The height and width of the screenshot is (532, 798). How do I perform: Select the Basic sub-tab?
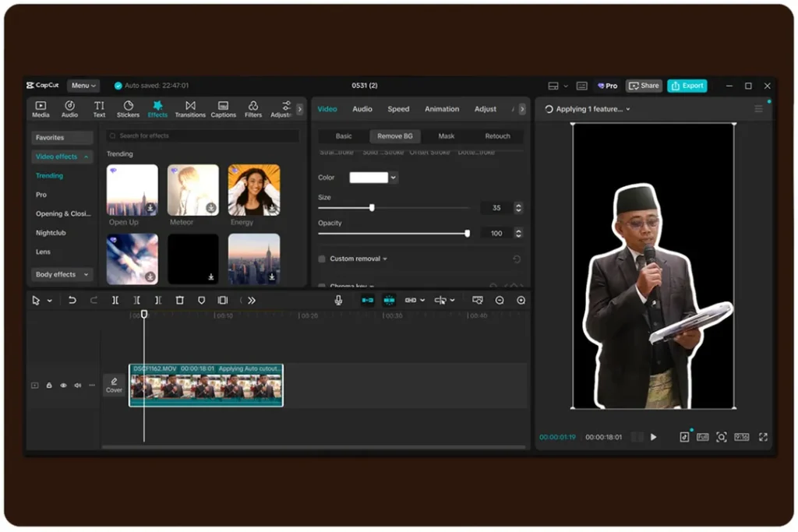[344, 136]
